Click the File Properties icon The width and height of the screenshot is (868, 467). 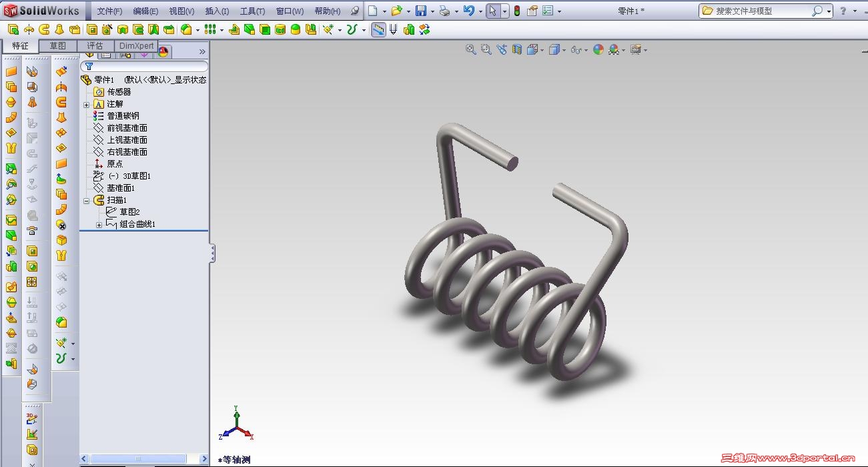(532, 11)
